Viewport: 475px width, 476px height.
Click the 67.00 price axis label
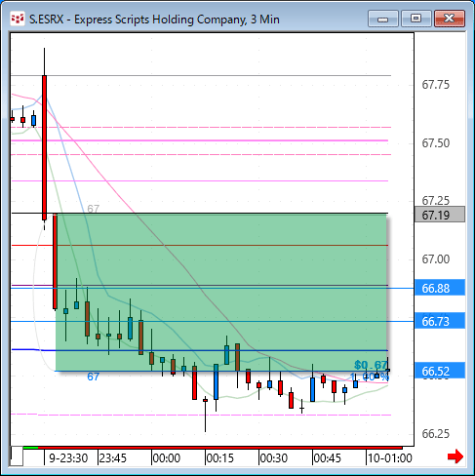[436, 259]
